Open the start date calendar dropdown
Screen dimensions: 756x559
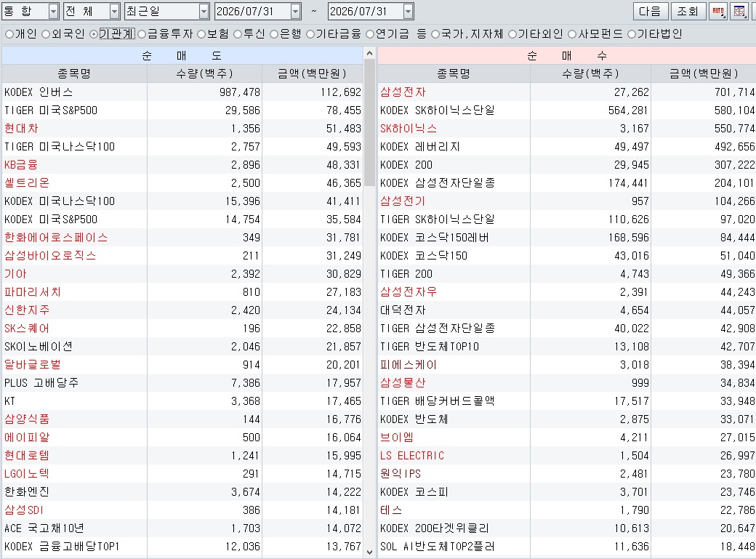pyautogui.click(x=296, y=11)
